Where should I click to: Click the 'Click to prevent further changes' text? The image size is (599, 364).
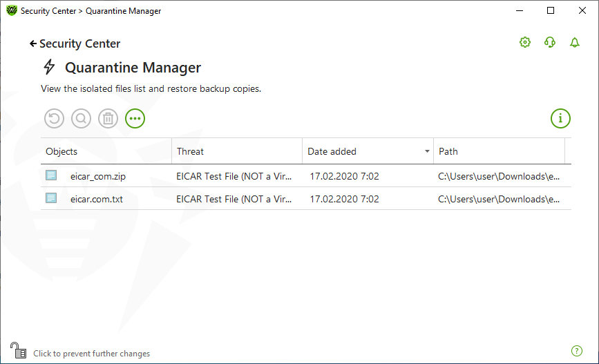[x=92, y=354]
